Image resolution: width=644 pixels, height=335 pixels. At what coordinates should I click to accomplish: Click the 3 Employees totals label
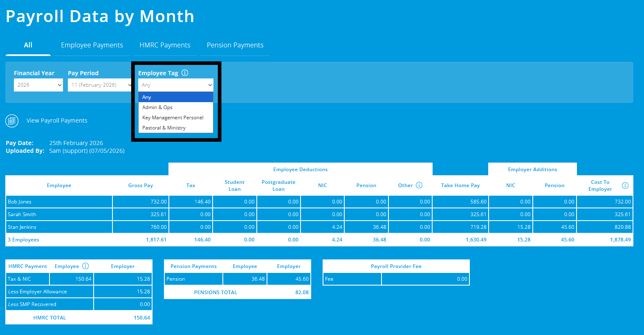pos(23,240)
